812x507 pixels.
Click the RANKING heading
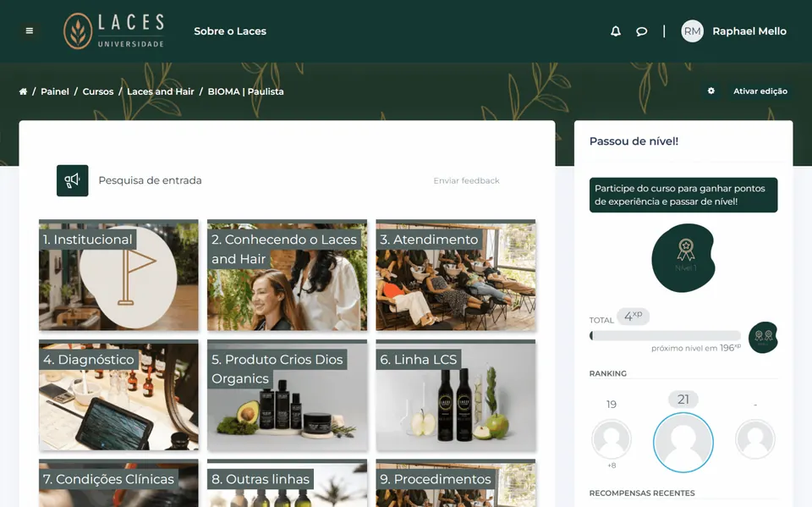click(608, 373)
